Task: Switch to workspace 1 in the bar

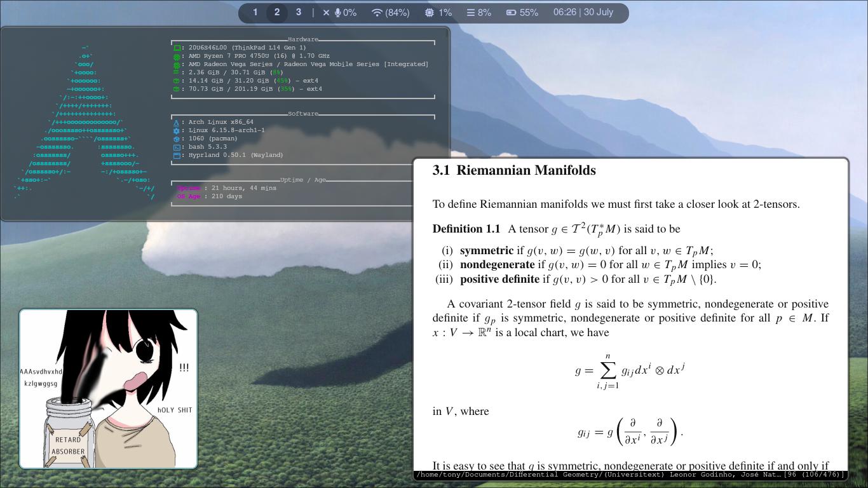Action: tap(255, 12)
